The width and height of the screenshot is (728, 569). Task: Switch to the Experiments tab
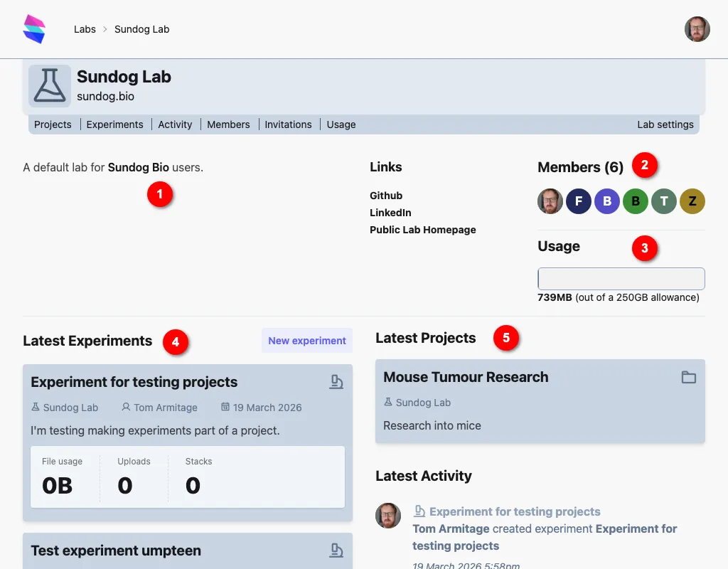pos(115,124)
